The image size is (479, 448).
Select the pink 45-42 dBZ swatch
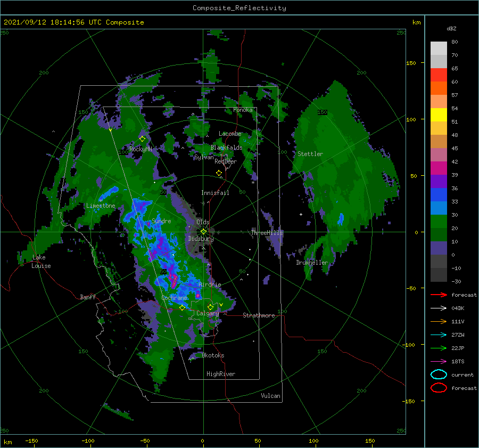pyautogui.click(x=439, y=154)
